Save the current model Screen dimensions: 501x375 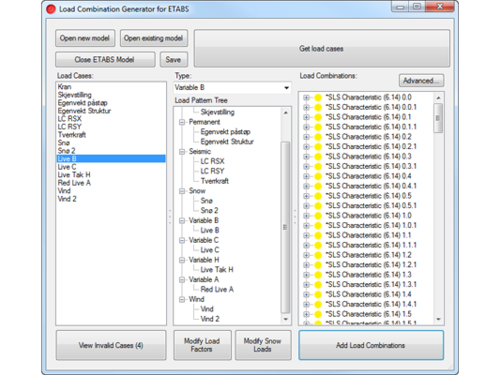tap(173, 60)
